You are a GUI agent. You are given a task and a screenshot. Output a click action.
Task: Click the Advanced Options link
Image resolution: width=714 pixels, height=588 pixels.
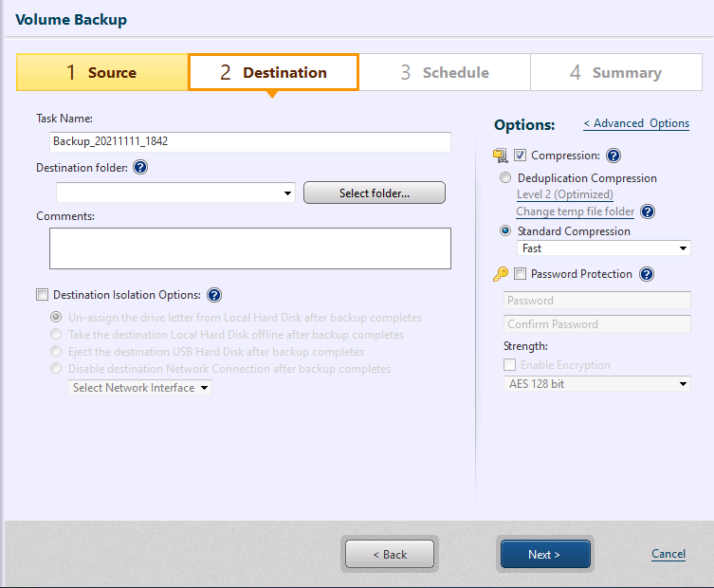click(x=636, y=123)
